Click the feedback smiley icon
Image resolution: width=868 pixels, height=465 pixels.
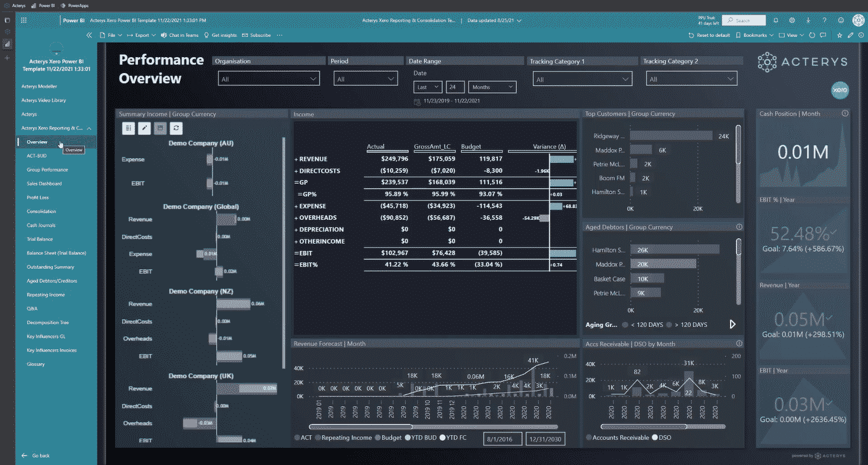pos(841,20)
